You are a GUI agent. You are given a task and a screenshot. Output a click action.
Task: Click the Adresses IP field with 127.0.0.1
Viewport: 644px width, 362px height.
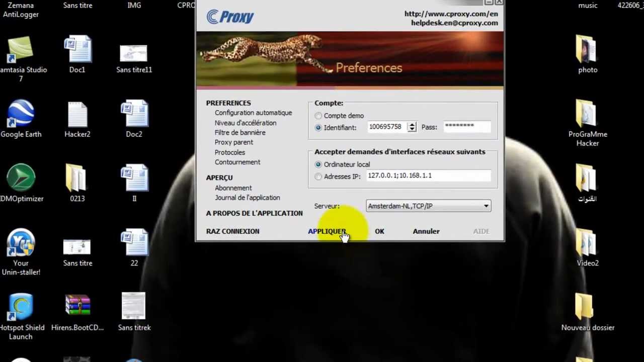429,175
